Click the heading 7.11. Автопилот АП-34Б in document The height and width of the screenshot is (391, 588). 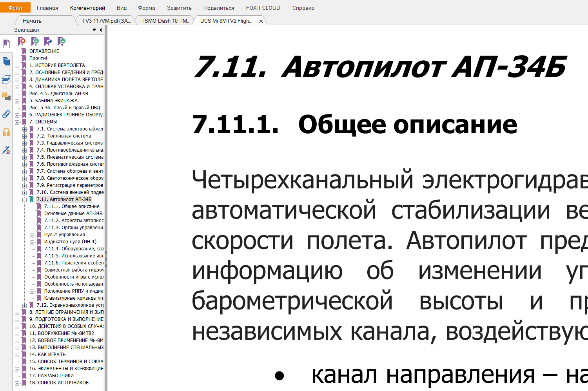point(381,67)
